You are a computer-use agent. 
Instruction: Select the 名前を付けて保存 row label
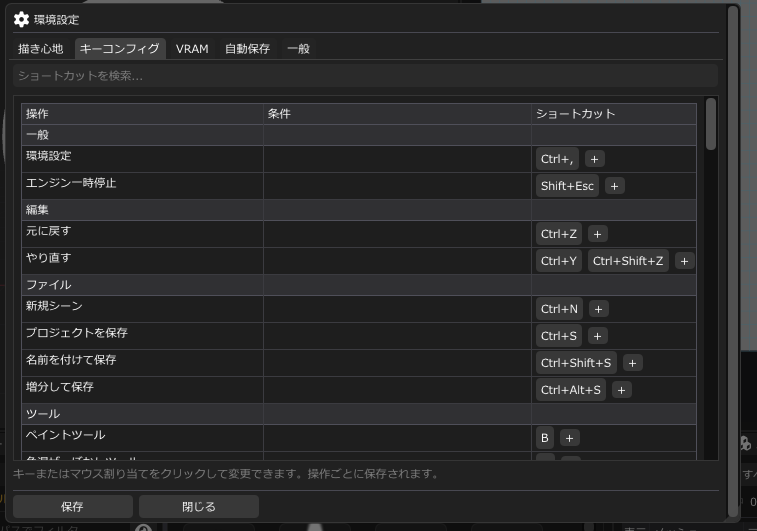(x=71, y=360)
